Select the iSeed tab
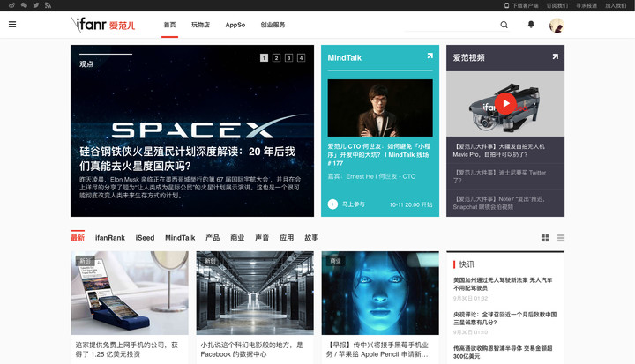The height and width of the screenshot is (364, 635). [x=145, y=238]
